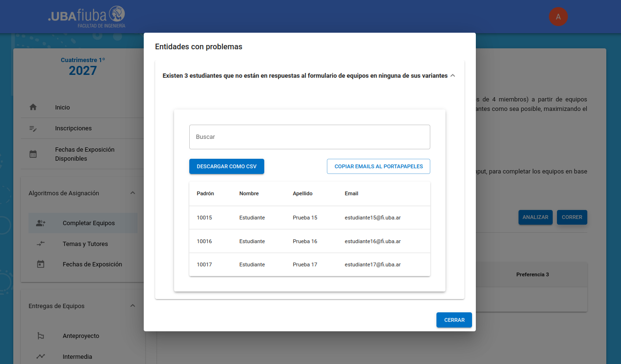Collapse the Algoritmos de Asignación section
This screenshot has width=621, height=364.
[133, 193]
